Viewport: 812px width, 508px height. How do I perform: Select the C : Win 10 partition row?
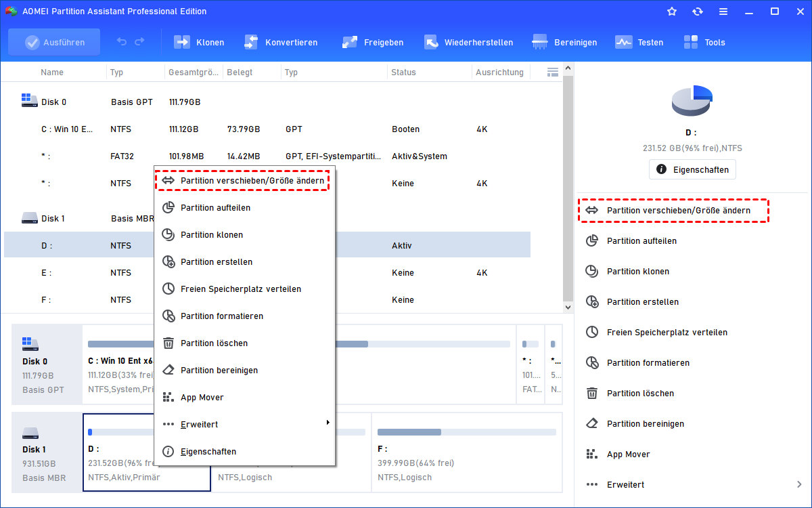click(267, 129)
